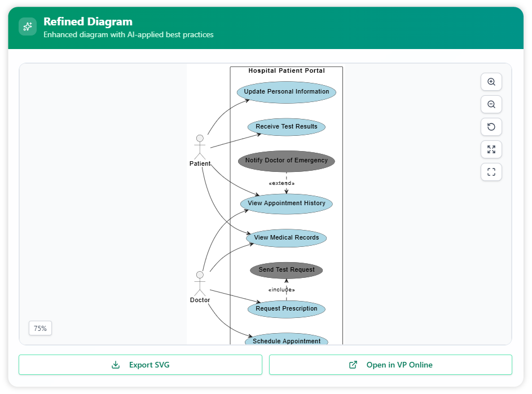Screen dimensions: 532x394
Task: Reset the diagram view rotation icon
Action: [x=491, y=127]
